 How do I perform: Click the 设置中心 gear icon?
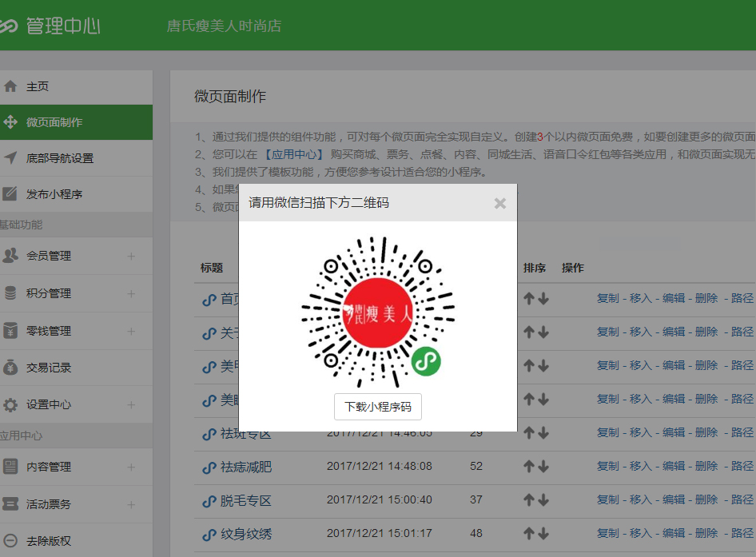10,404
